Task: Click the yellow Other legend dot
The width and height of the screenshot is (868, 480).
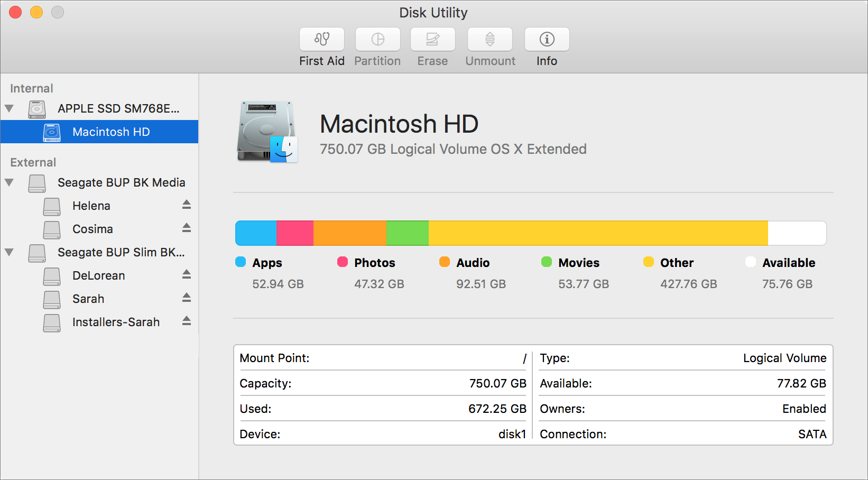Action: [x=649, y=262]
